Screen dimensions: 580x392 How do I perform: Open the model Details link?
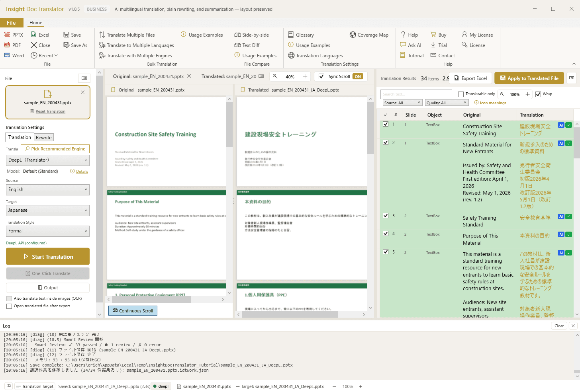(x=82, y=172)
